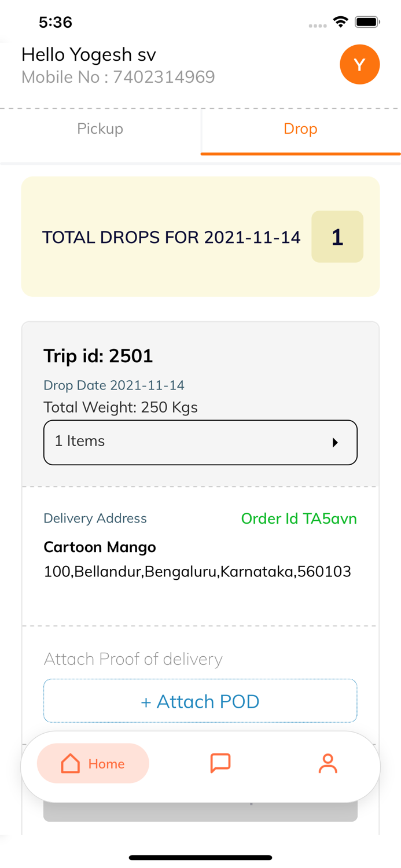Tap the chevron arrow on items row
401x868 pixels.
tap(336, 442)
